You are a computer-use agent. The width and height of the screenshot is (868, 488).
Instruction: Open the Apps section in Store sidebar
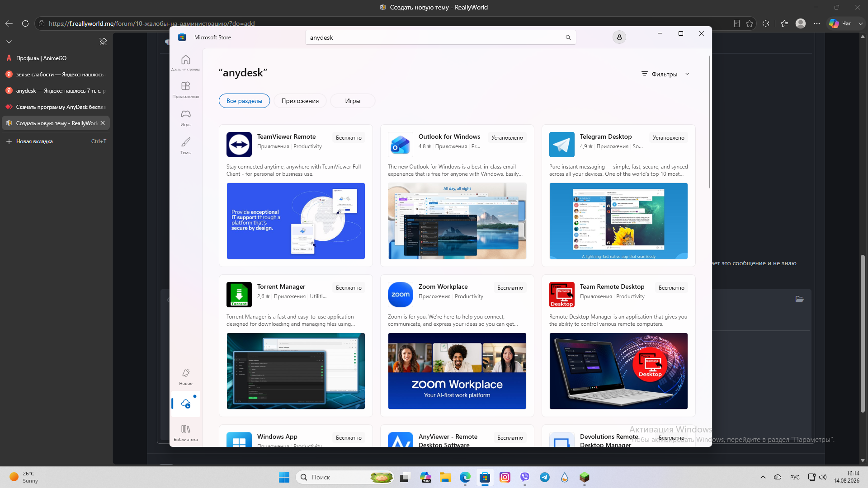(x=186, y=89)
